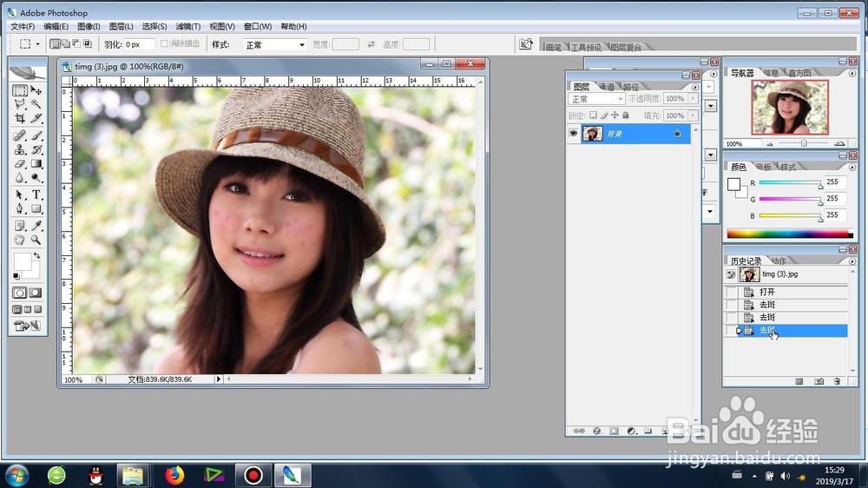The height and width of the screenshot is (488, 868).
Task: Toggle history brush source for 打开 state
Action: point(731,292)
